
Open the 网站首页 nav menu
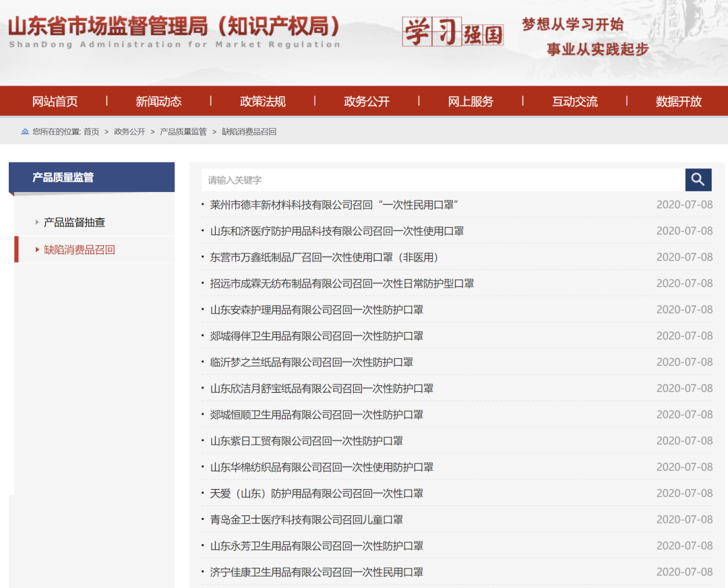pos(55,102)
